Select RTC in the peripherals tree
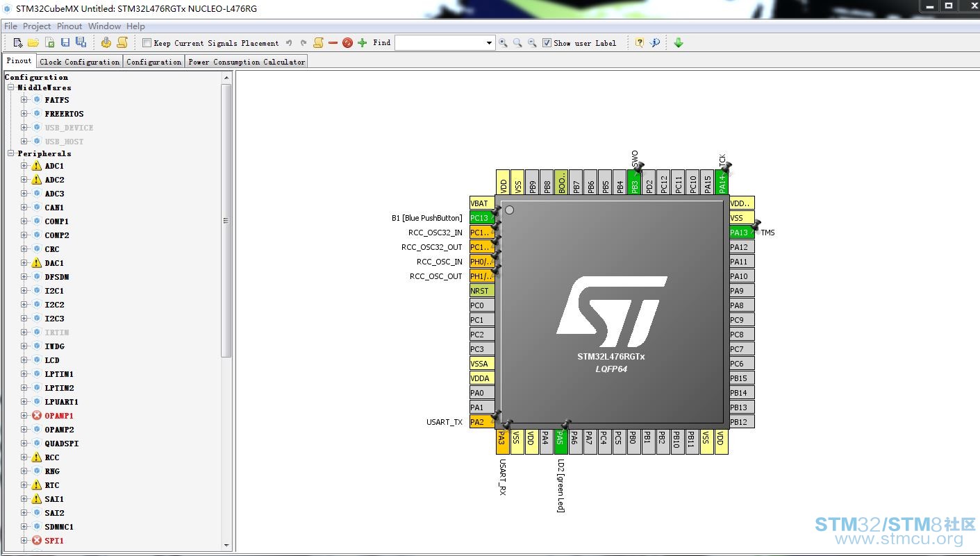Viewport: 980px width, 556px height. tap(52, 485)
